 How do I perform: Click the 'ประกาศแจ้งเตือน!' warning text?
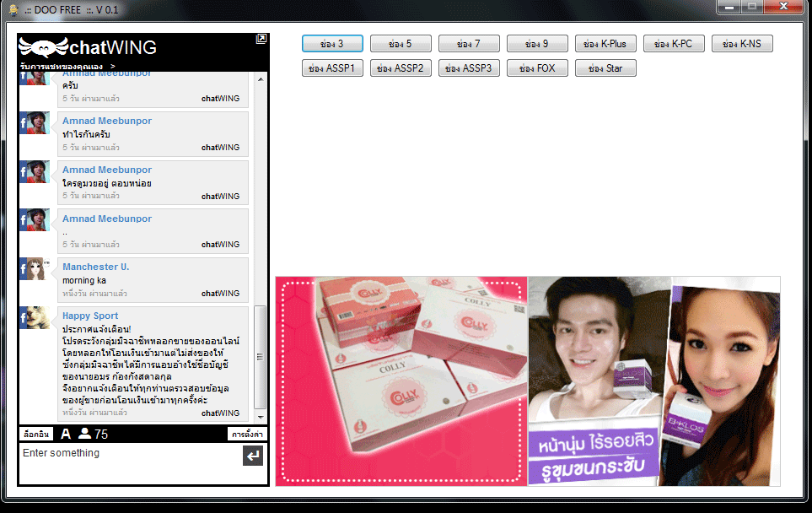(x=96, y=329)
